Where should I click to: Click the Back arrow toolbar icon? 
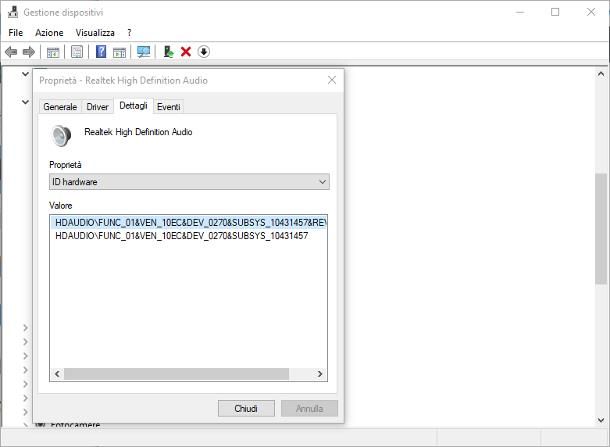pyautogui.click(x=11, y=52)
